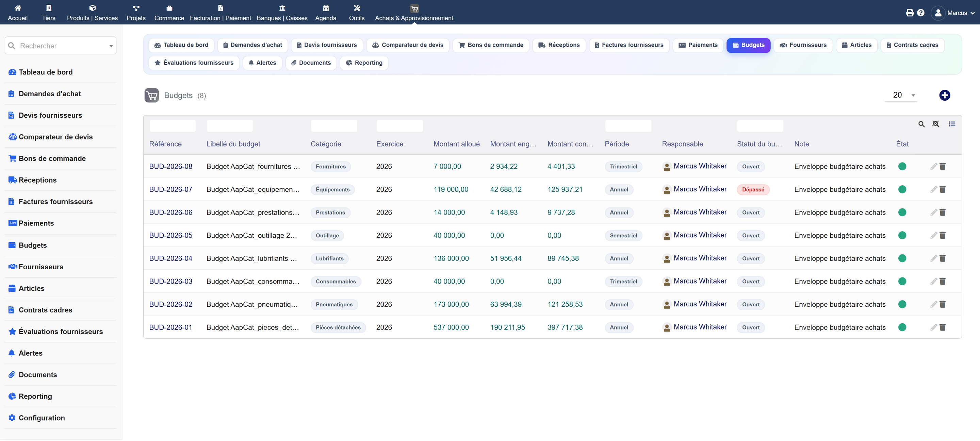Open the BUD-2026-04 reference link

170,258
